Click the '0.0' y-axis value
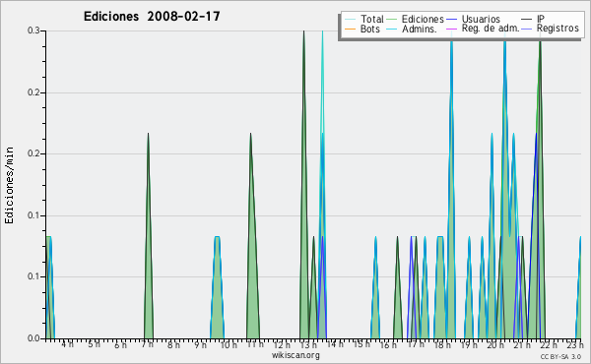 (33, 338)
